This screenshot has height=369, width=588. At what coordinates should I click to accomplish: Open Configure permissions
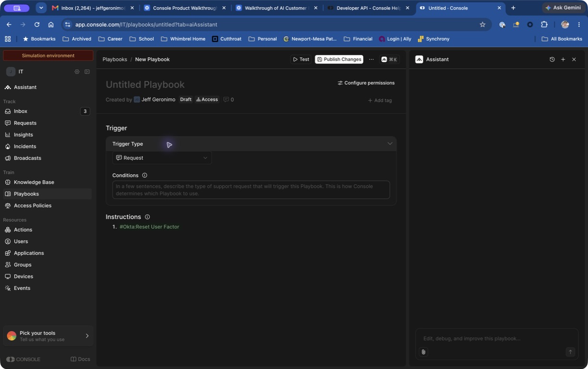click(366, 83)
